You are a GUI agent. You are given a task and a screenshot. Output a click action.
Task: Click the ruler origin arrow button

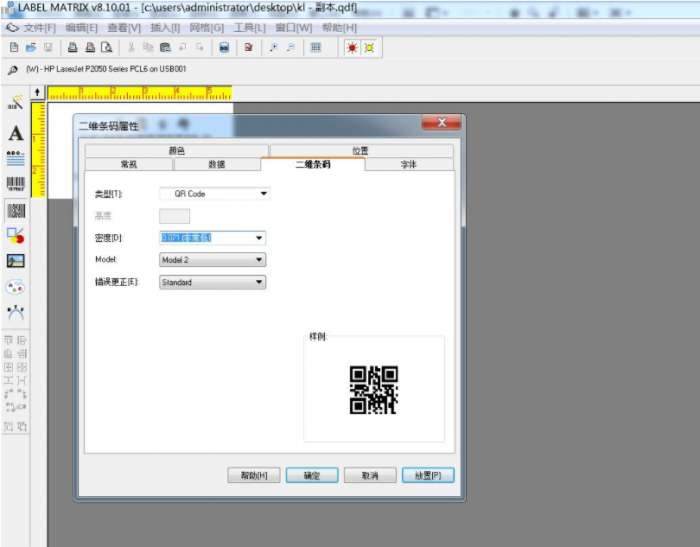pos(37,92)
